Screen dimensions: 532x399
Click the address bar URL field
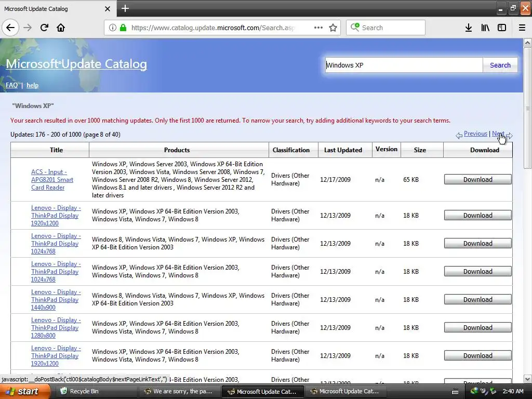click(214, 28)
